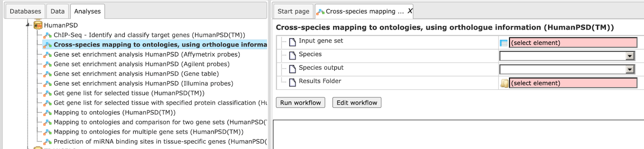Switch to the Data tab
Image resolution: width=644 pixels, height=149 pixels.
(58, 11)
